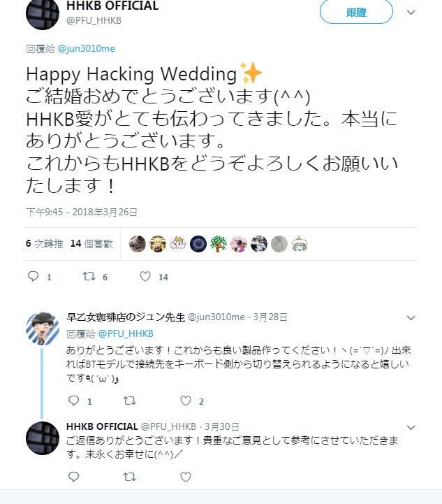Like the main tweet with 14 likes
The image size is (442, 504).
tap(145, 276)
